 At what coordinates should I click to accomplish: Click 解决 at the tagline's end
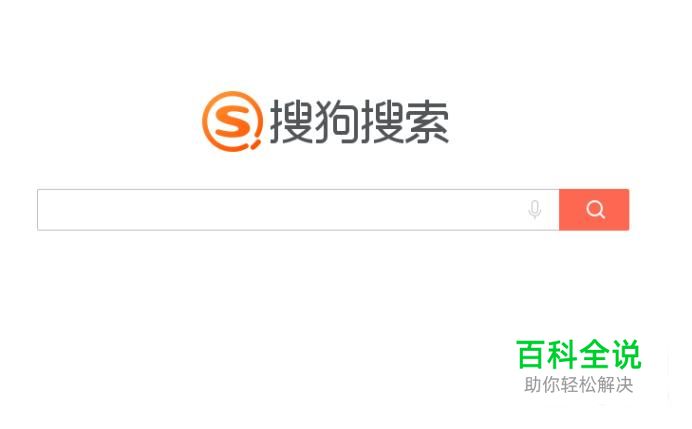(x=615, y=384)
